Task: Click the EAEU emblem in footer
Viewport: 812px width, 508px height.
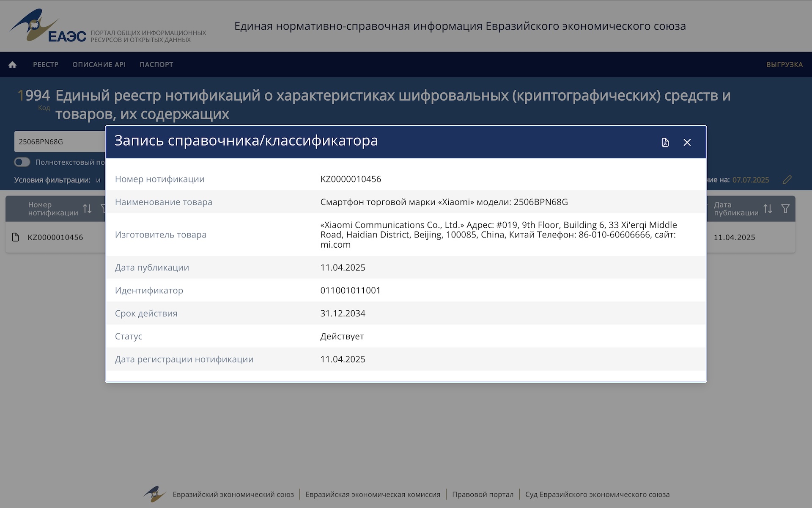Action: tap(154, 494)
